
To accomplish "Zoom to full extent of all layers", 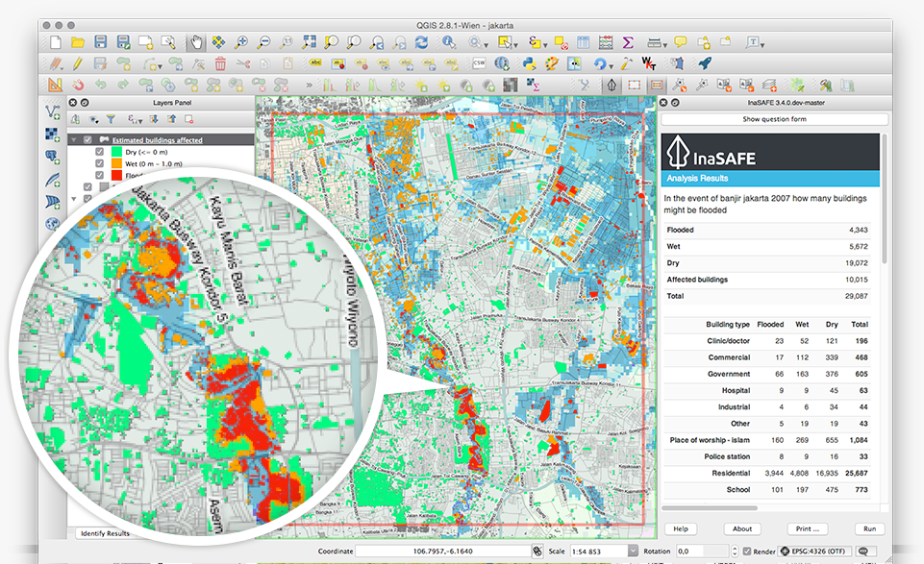I will (309, 42).
